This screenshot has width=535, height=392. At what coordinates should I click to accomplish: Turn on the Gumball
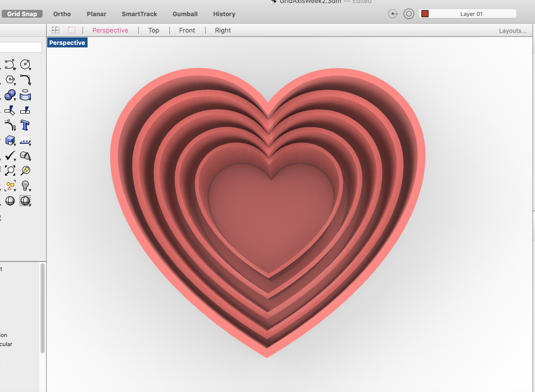point(185,14)
